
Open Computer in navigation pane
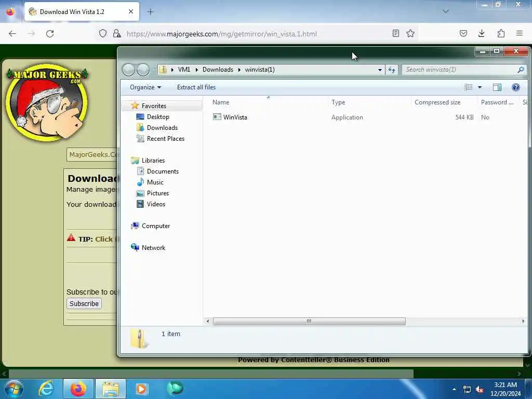click(155, 226)
